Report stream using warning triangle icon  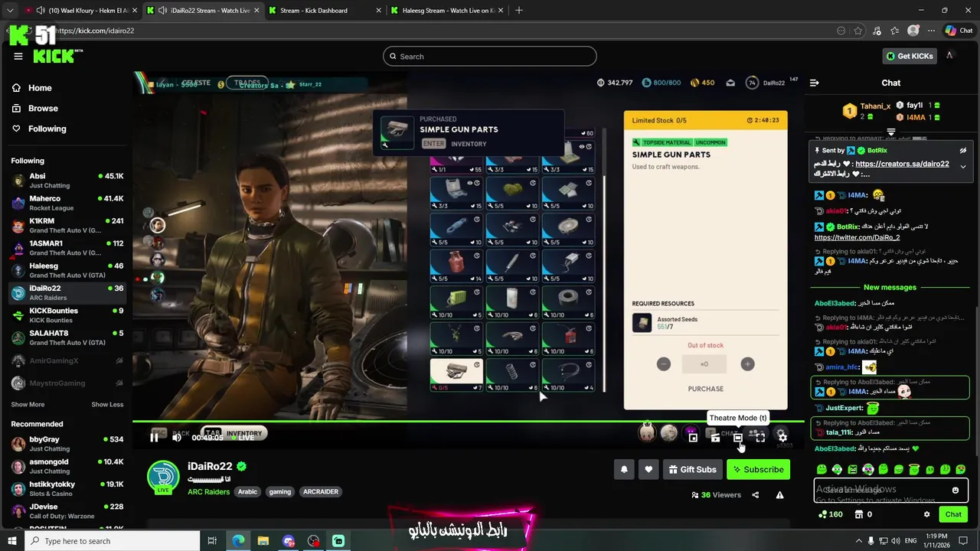[x=779, y=495]
